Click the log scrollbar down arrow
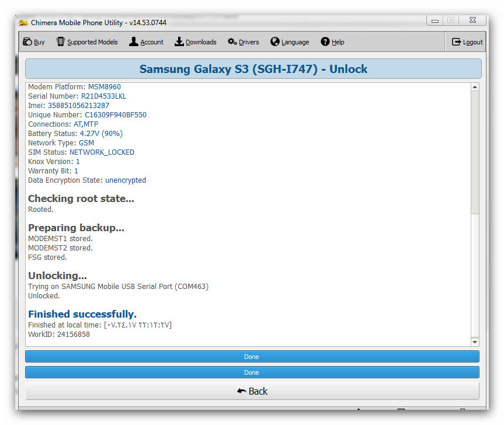This screenshot has height=425, width=504. pos(475,342)
